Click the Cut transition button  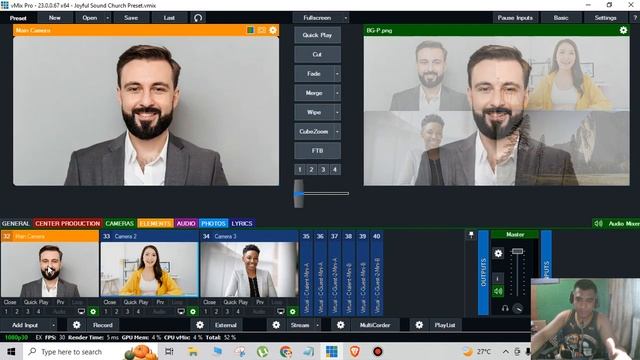[x=317, y=54]
